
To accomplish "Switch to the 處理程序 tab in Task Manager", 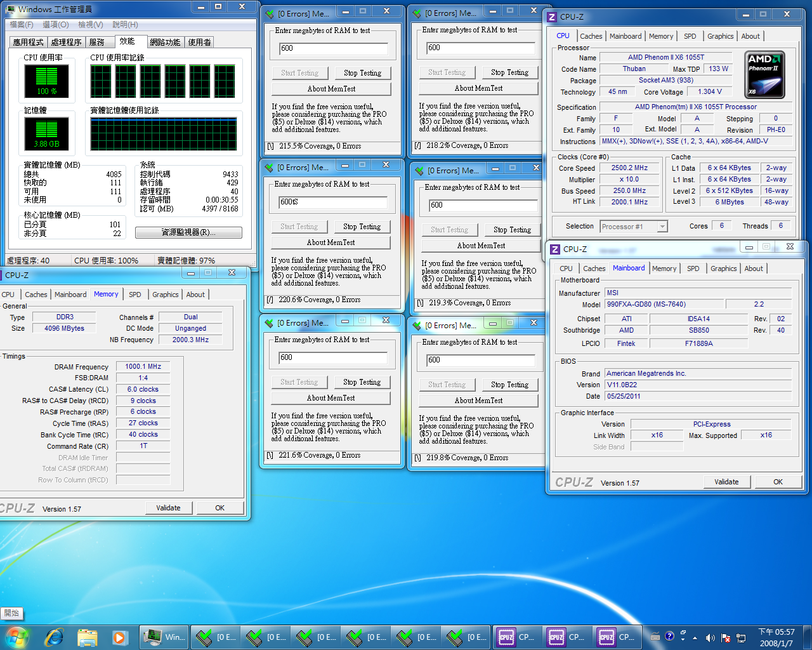I will 66,43.
